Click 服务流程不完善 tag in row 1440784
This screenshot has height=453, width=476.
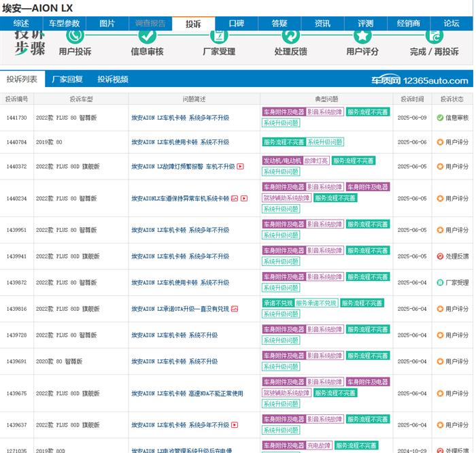point(284,142)
